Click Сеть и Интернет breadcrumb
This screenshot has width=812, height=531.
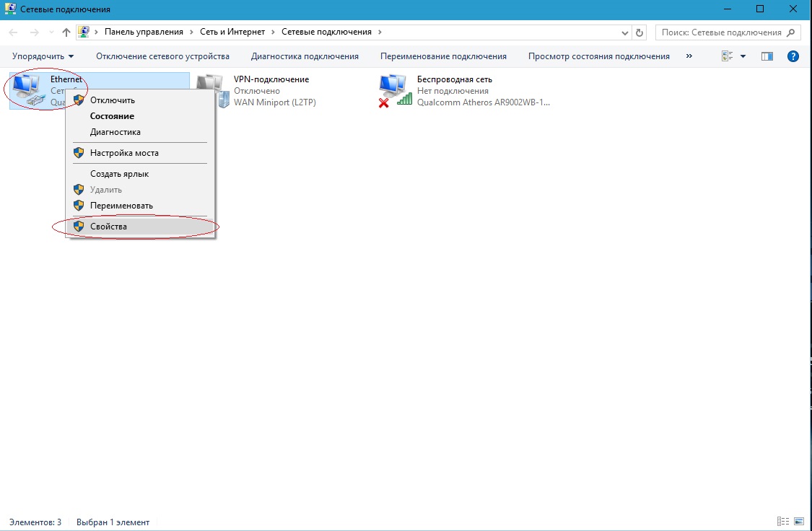[x=232, y=32]
